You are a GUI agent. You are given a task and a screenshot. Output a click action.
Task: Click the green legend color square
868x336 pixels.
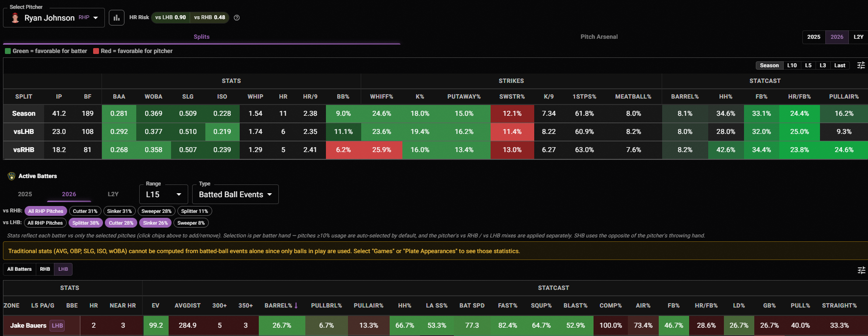point(8,51)
